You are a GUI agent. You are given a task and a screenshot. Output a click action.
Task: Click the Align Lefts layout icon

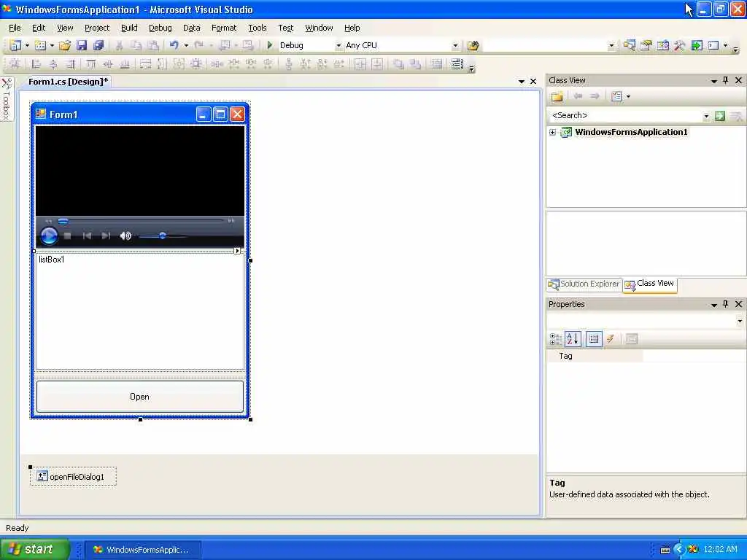point(36,63)
